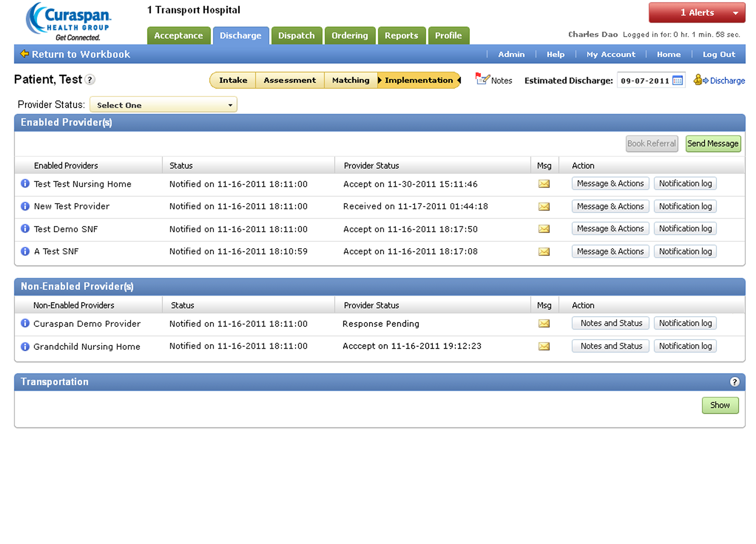Image resolution: width=756 pixels, height=544 pixels.
Task: Click info icon beside A Test SNF
Action: tap(25, 251)
